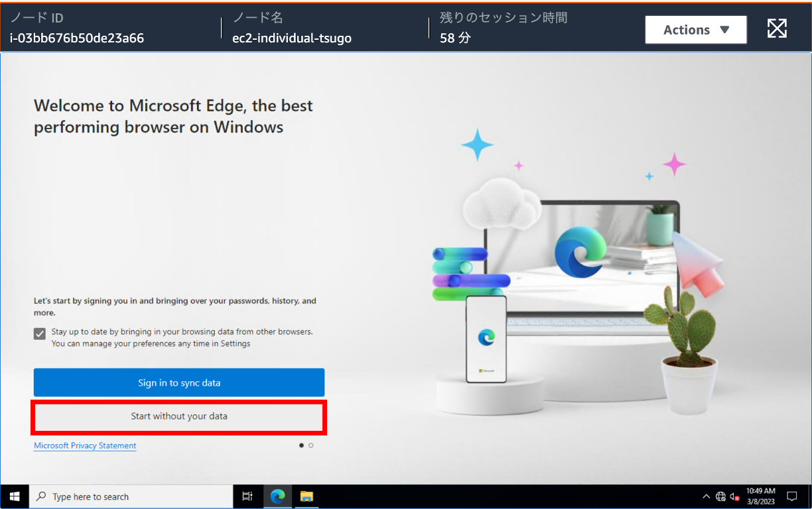Image resolution: width=812 pixels, height=509 pixels.
Task: Click the Sign in to sync data button
Action: (x=178, y=382)
